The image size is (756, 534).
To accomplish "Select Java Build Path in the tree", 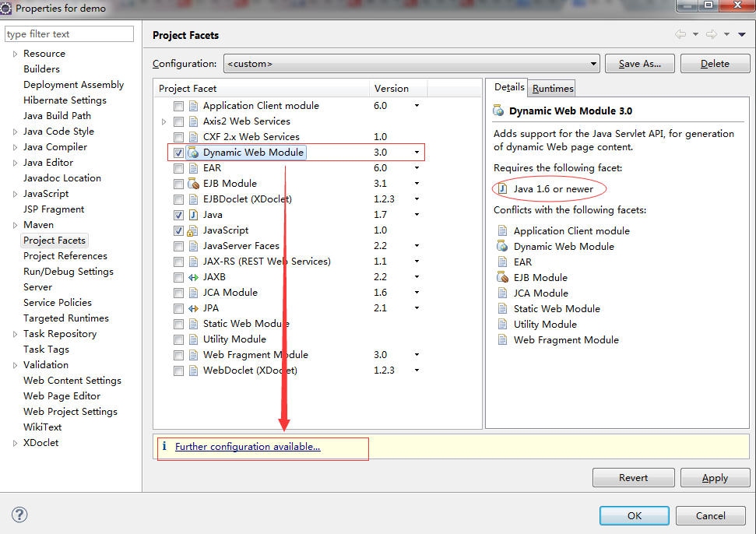I will pyautogui.click(x=57, y=116).
